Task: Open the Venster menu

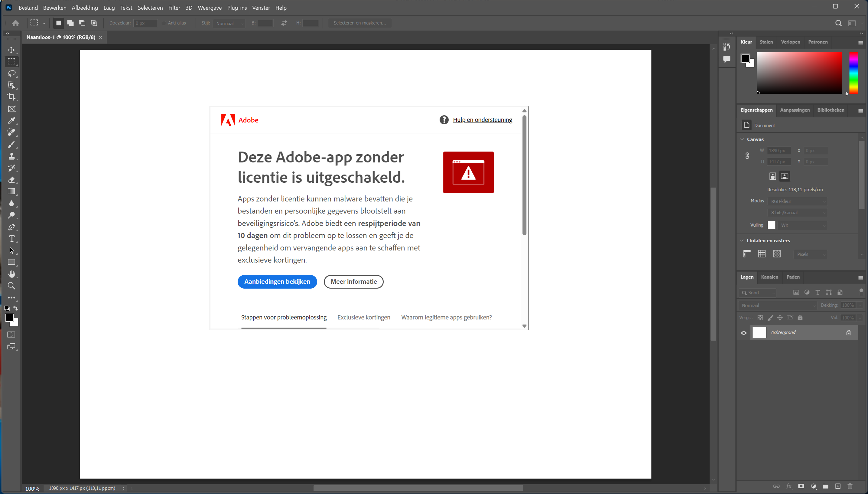Action: coord(261,8)
